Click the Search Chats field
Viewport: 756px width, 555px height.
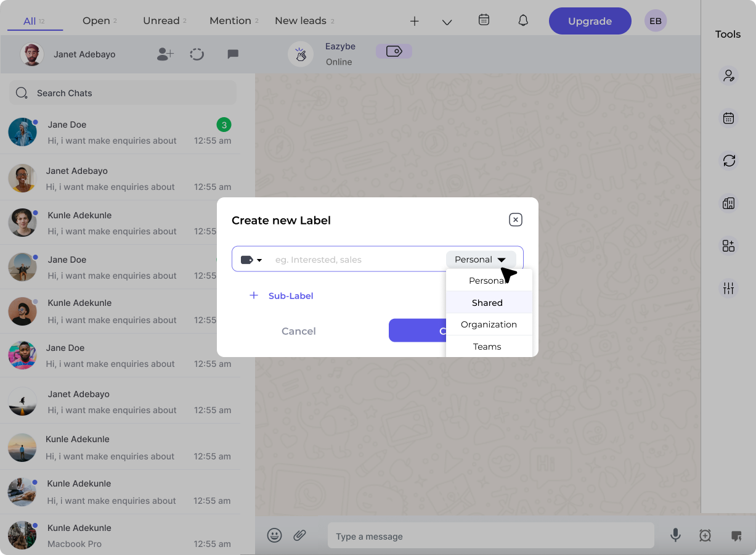(x=123, y=93)
